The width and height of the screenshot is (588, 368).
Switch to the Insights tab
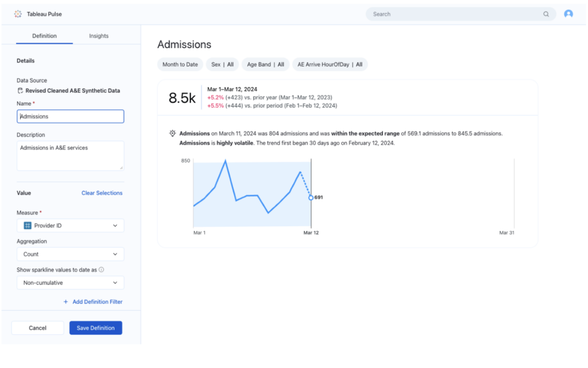(98, 36)
